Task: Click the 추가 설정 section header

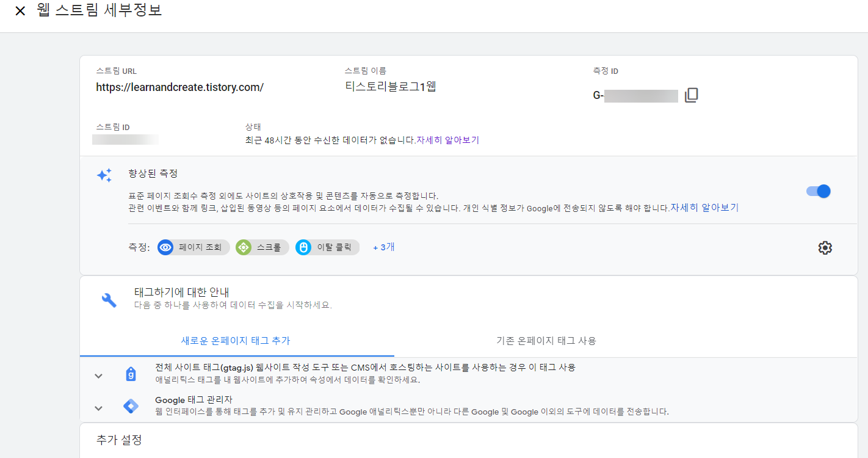Action: [x=119, y=440]
